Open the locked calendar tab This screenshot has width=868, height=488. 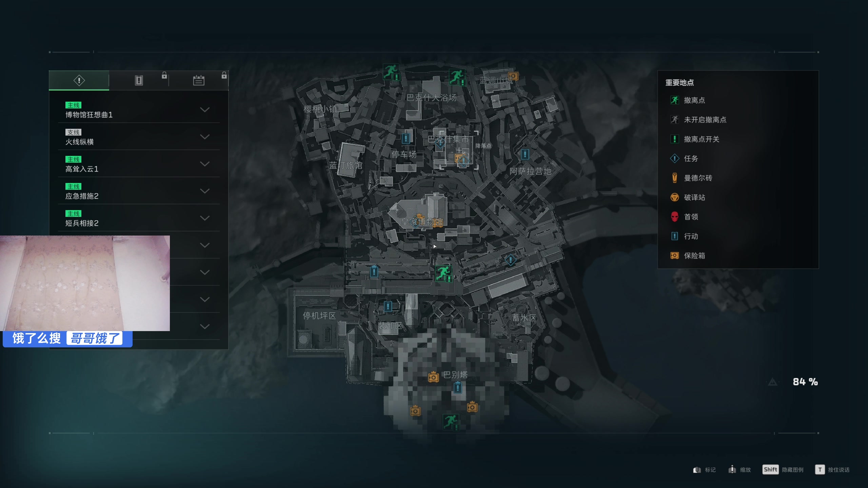(199, 81)
